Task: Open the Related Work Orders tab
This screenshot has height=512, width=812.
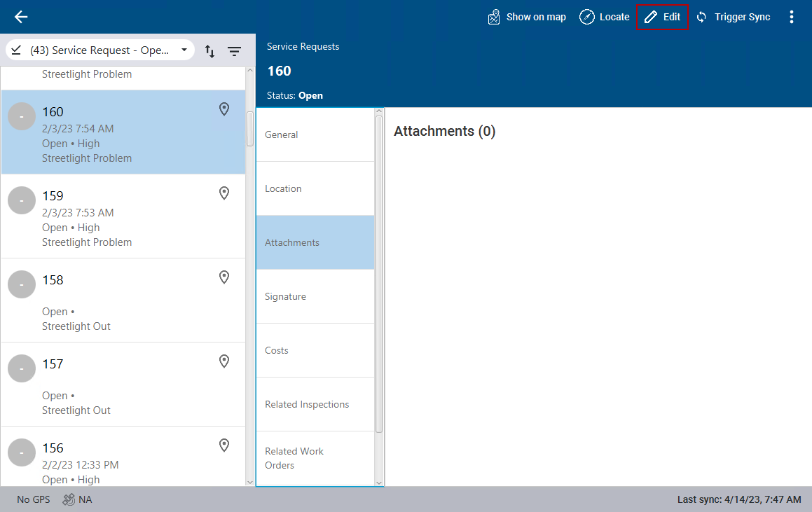Action: (315, 458)
